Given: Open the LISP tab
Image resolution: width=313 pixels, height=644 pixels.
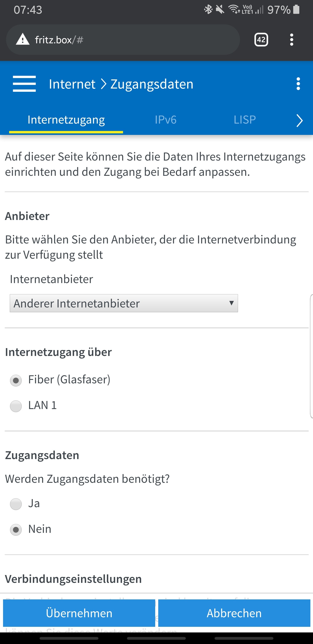Looking at the screenshot, I should pos(244,120).
